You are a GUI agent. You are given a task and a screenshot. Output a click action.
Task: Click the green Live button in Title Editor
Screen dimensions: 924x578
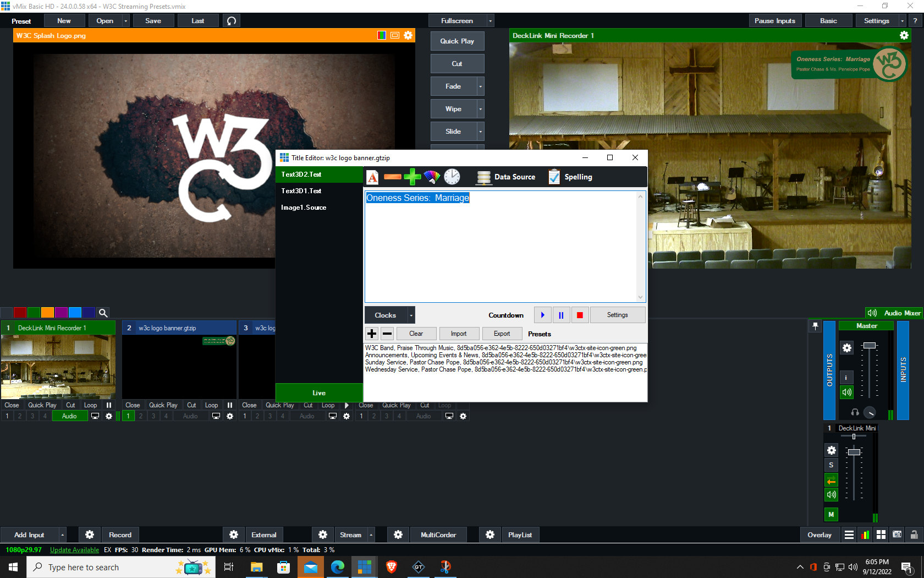(x=319, y=392)
